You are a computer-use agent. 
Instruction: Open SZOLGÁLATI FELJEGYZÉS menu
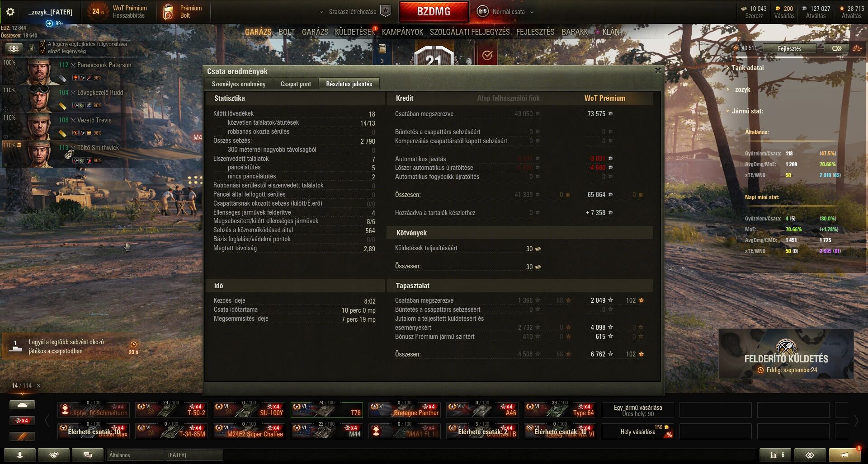pos(470,32)
